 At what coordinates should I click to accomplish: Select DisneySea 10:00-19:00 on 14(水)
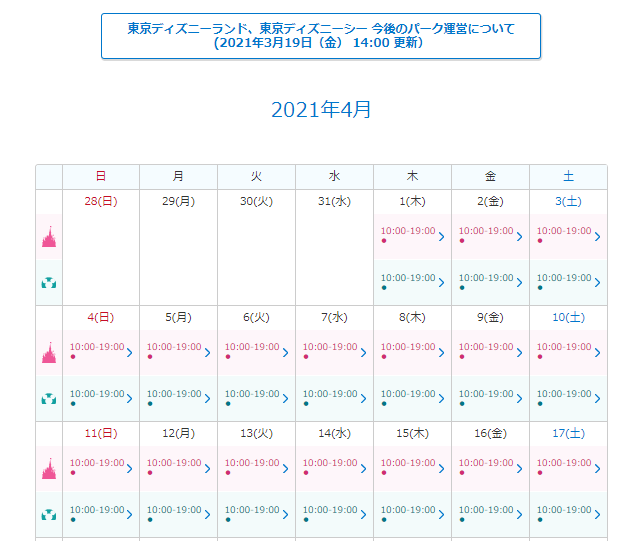(330, 510)
